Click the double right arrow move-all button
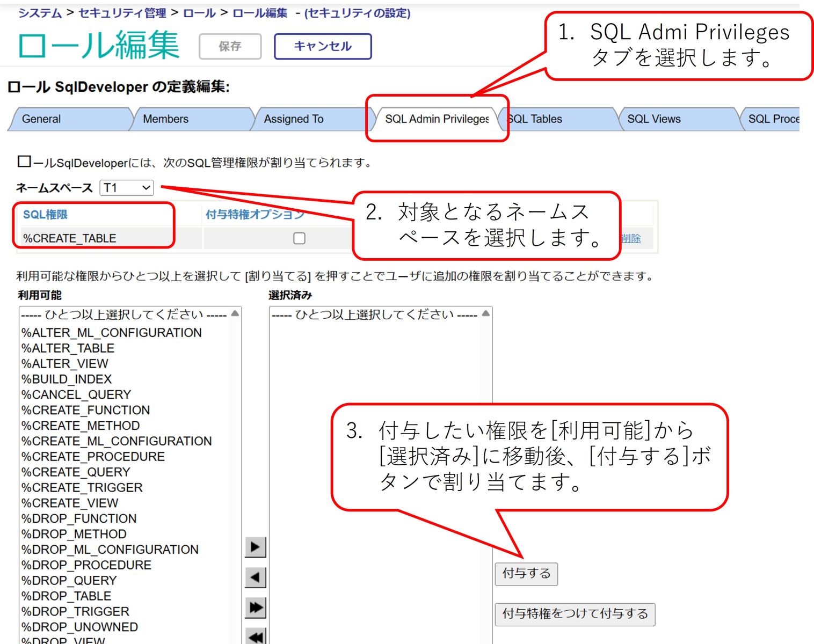The height and width of the screenshot is (644, 814). point(255,608)
